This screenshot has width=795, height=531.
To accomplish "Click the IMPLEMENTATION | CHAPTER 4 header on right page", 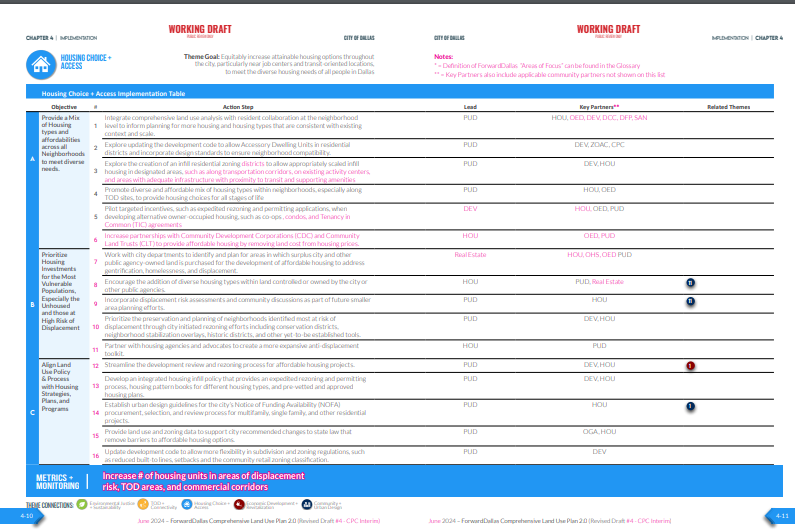I will (747, 38).
